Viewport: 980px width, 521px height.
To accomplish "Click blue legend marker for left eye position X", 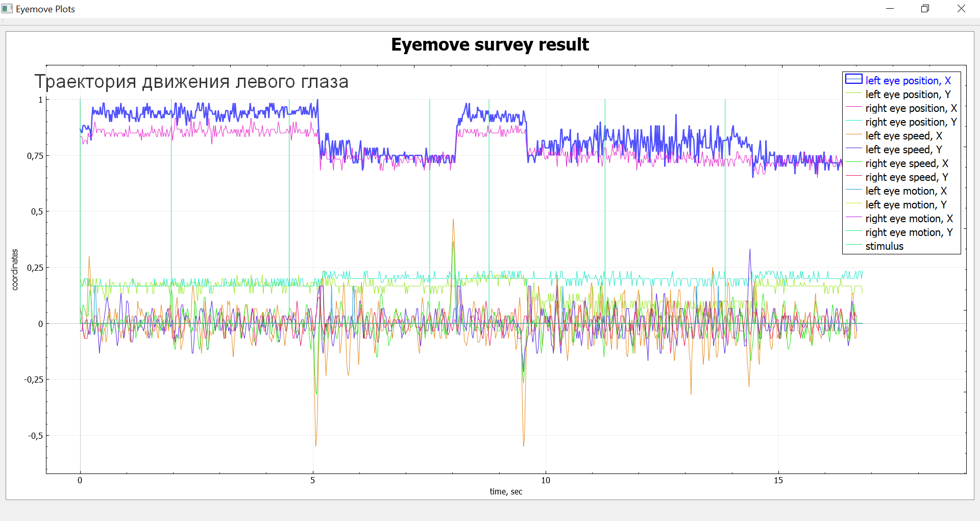I will point(853,79).
